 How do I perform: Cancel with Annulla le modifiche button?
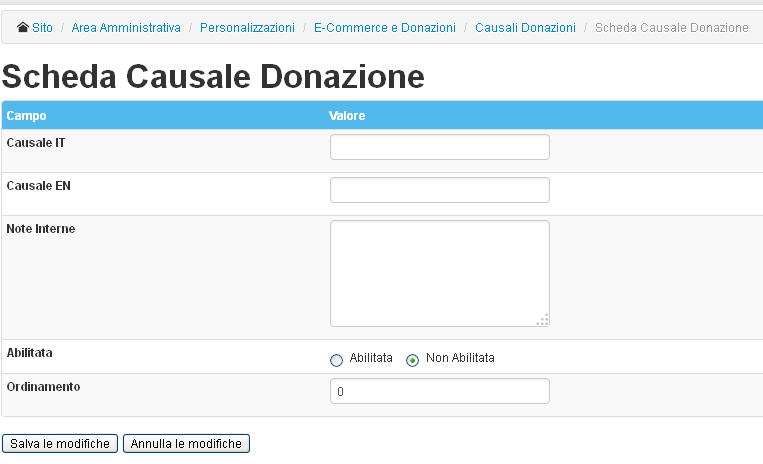pos(186,444)
